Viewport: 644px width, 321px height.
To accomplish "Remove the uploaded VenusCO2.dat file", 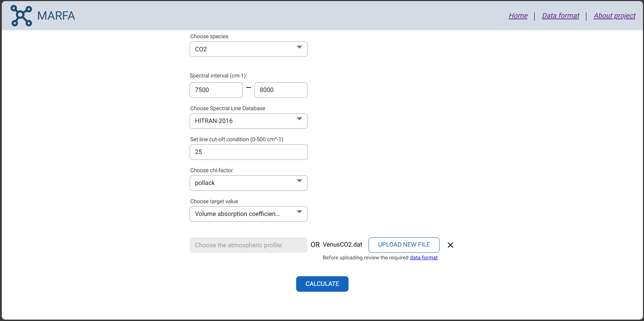I will click(x=450, y=245).
